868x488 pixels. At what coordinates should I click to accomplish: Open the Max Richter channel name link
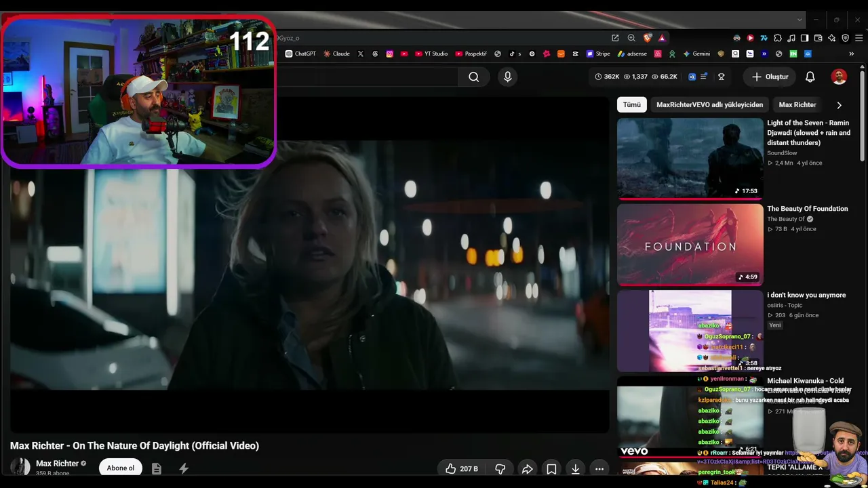coord(57,464)
